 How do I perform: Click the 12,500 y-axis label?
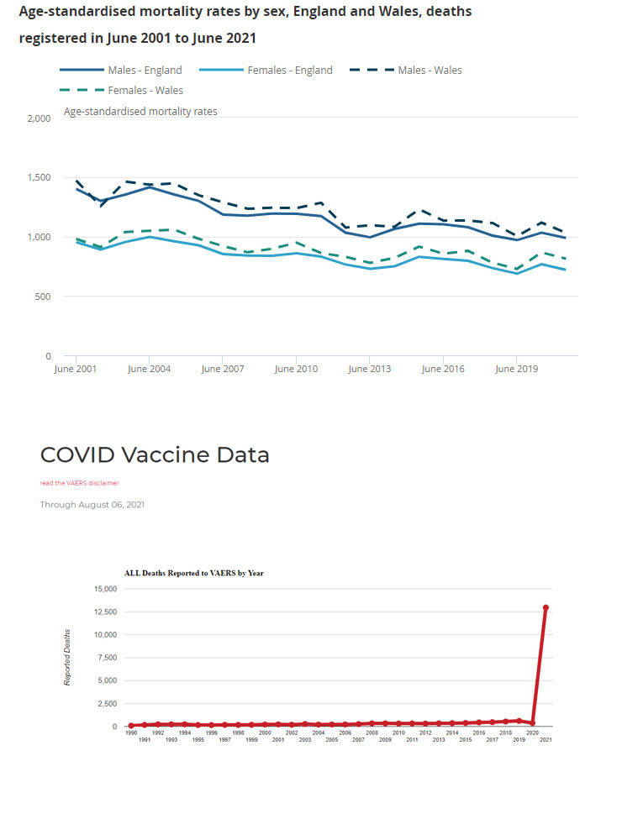pos(103,612)
